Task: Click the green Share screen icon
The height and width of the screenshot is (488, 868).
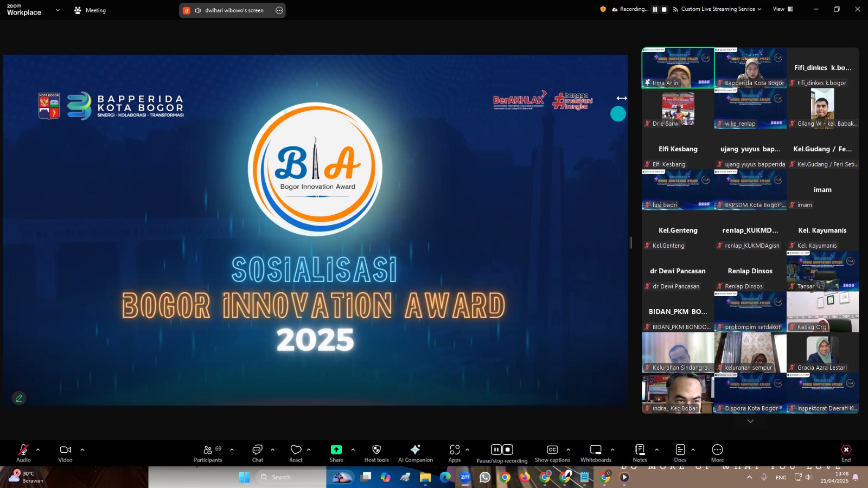Action: [x=336, y=450]
